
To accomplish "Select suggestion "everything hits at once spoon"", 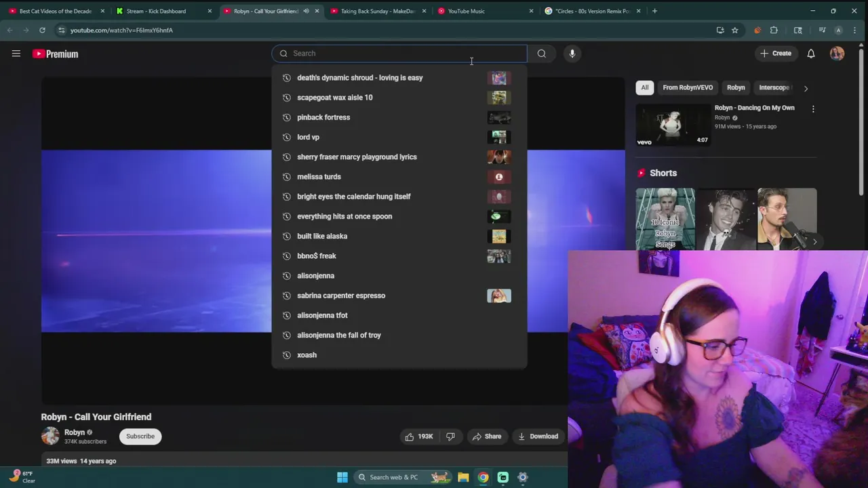I will click(x=399, y=216).
